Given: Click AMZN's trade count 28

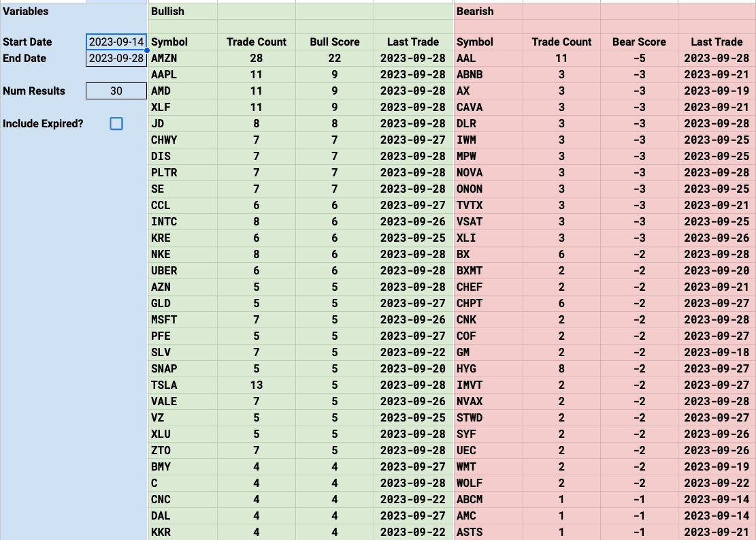Looking at the screenshot, I should click(257, 59).
